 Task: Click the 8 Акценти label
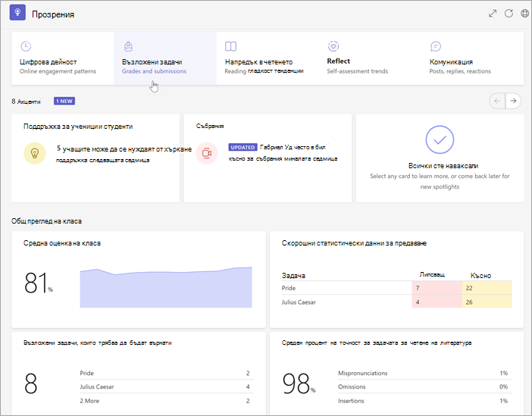[x=26, y=101]
